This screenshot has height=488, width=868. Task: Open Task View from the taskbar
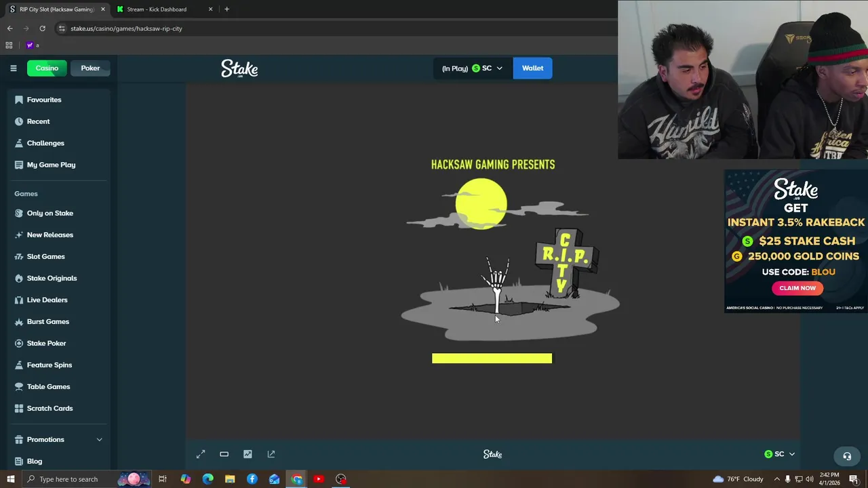(x=163, y=479)
